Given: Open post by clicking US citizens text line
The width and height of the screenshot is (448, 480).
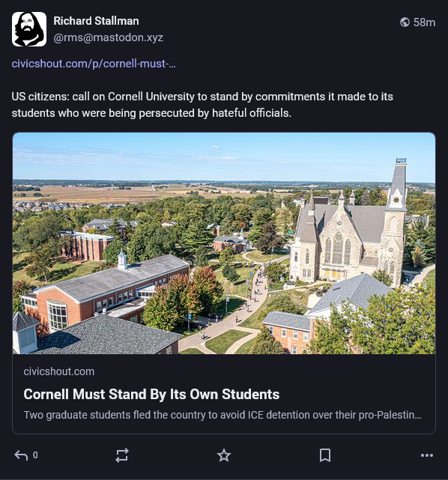Looking at the screenshot, I should point(202,97).
